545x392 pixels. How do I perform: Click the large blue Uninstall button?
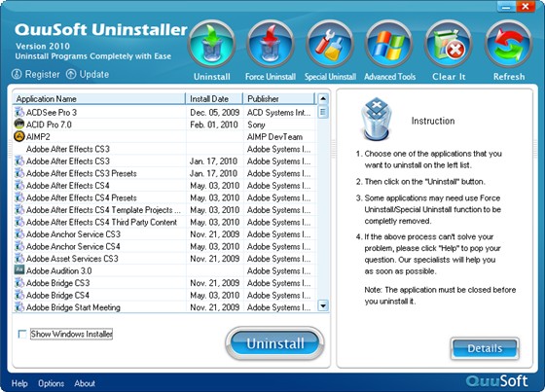click(274, 343)
